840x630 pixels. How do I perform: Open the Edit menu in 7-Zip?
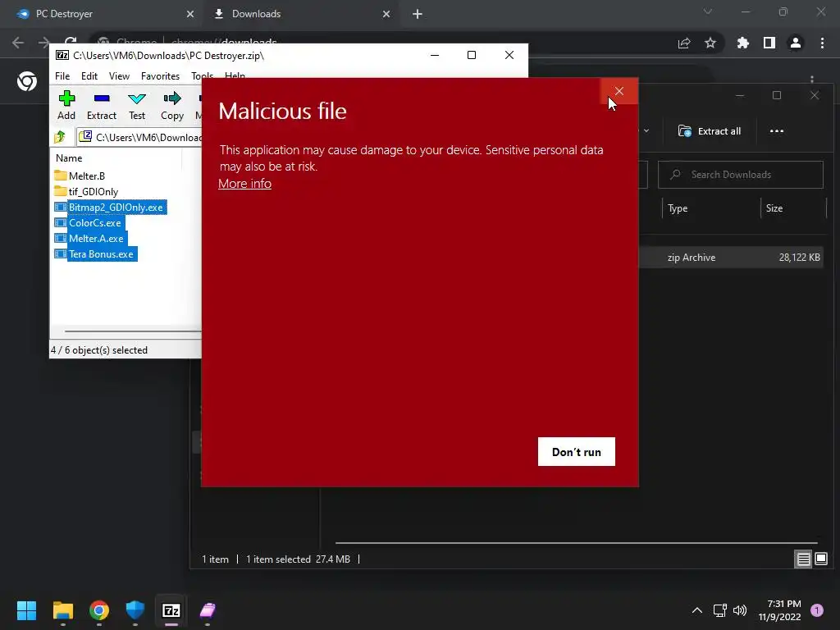[x=89, y=76]
